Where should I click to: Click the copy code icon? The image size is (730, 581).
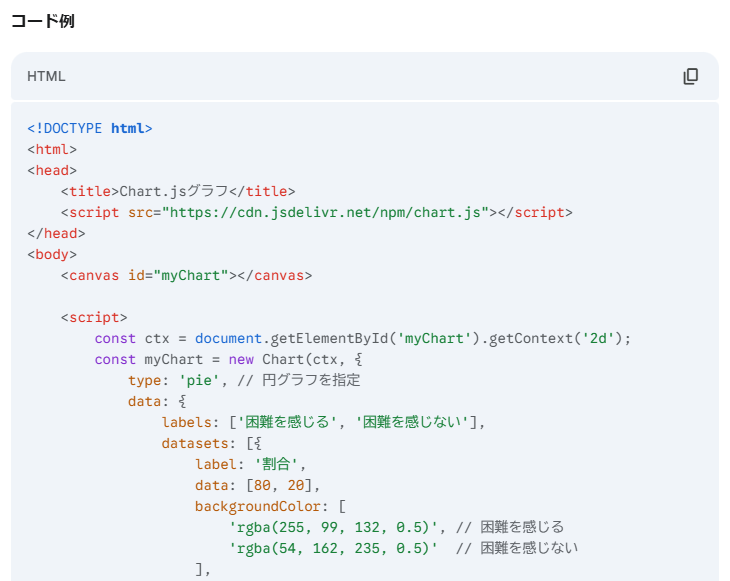[690, 77]
